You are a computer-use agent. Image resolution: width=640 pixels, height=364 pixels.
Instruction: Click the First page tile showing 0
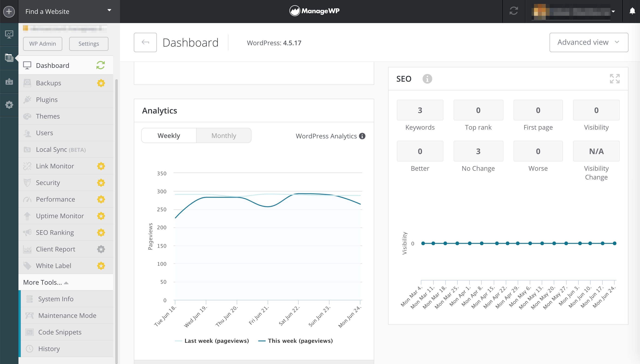click(x=538, y=110)
